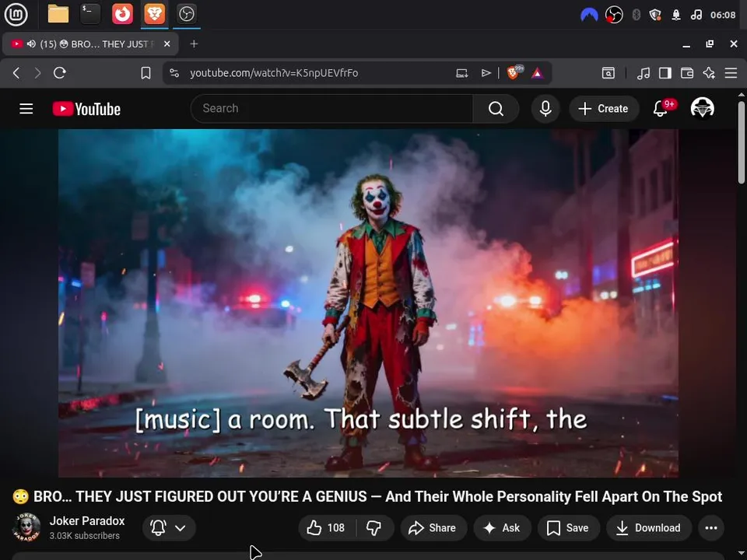
Task: Click the Download button
Action: click(x=649, y=527)
